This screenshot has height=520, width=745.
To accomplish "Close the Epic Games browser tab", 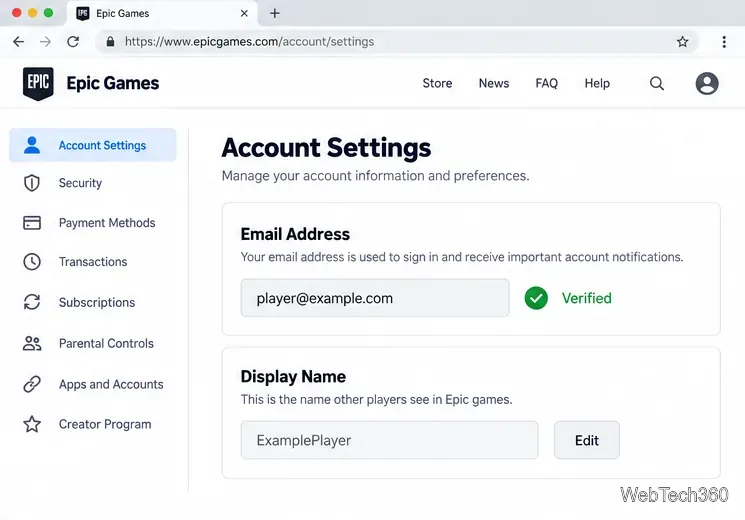I will [244, 13].
